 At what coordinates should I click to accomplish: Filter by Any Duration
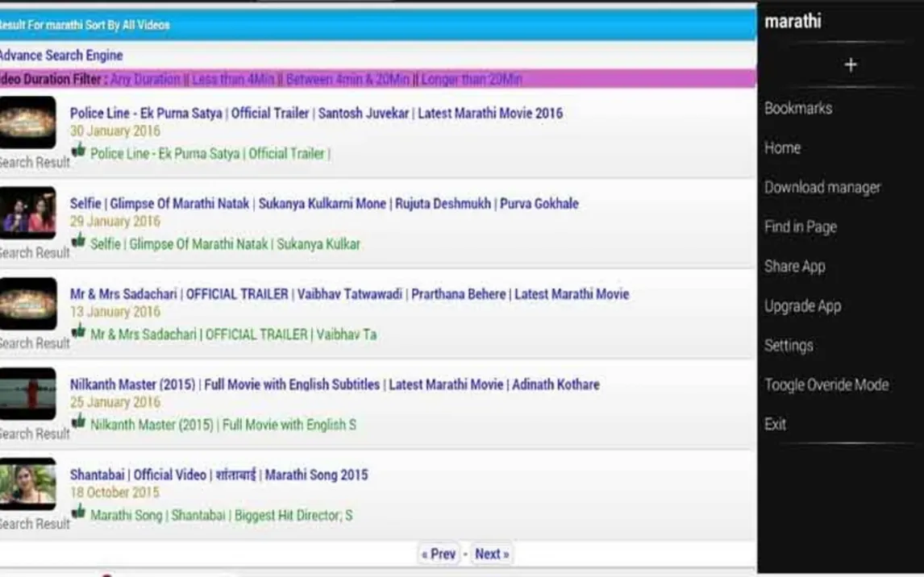pyautogui.click(x=145, y=79)
